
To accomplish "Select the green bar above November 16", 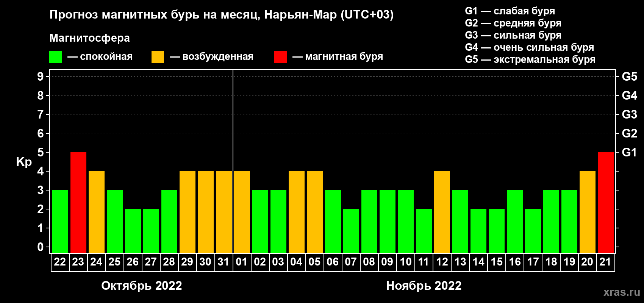I will tap(515, 221).
